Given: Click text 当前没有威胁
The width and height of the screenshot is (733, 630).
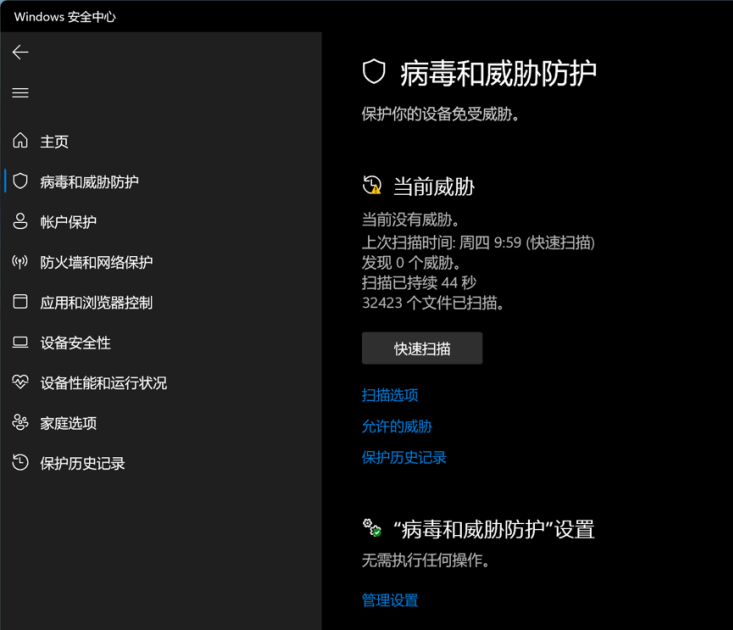Looking at the screenshot, I should pyautogui.click(x=410, y=220).
